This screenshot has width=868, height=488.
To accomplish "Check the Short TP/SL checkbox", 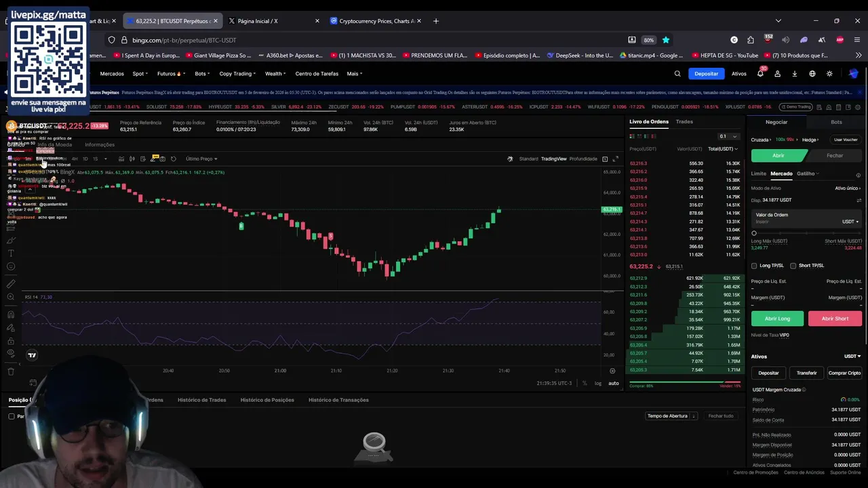I will pyautogui.click(x=793, y=266).
